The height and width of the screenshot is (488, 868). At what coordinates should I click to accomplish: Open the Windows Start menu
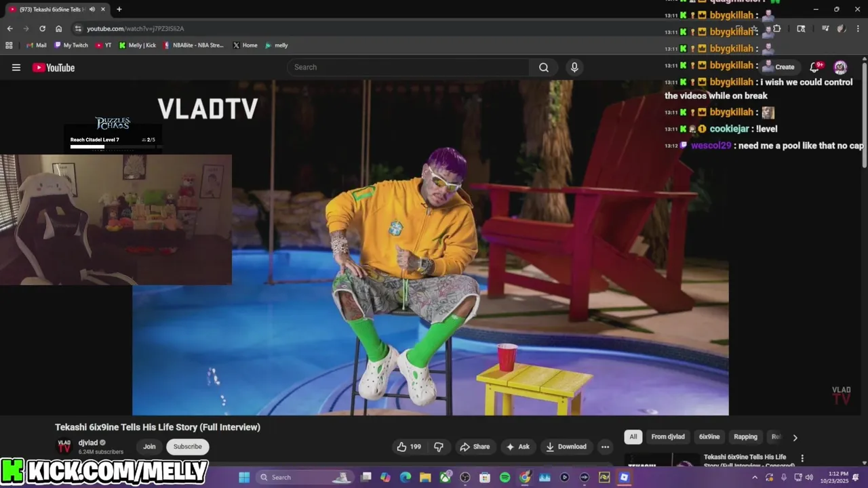pos(244,477)
